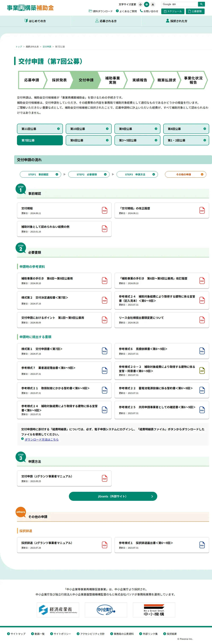Image resolution: width=212 pixels, height=644 pixels.
Task: Jump to その他の申請 section
Action: (x=185, y=174)
